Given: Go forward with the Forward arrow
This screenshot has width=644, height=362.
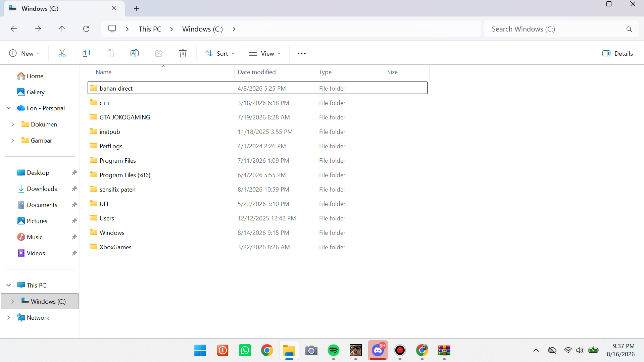Looking at the screenshot, I should 38,29.
